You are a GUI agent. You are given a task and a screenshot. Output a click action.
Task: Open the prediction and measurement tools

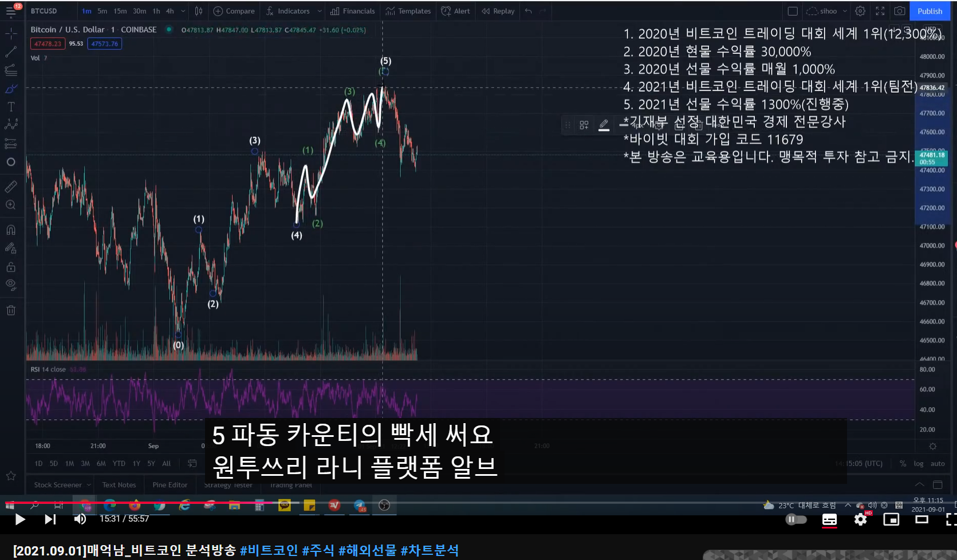pyautogui.click(x=11, y=143)
